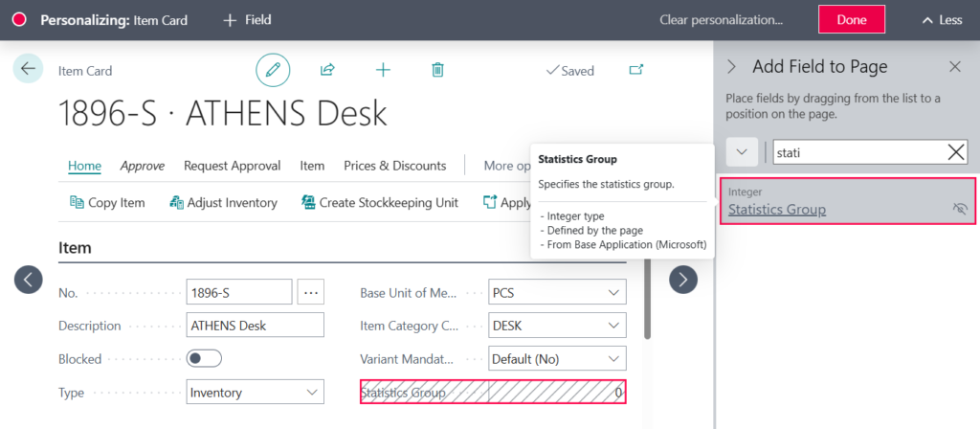Close the Add Field to Page panel
Image resolution: width=980 pixels, height=429 pixels.
pyautogui.click(x=954, y=67)
